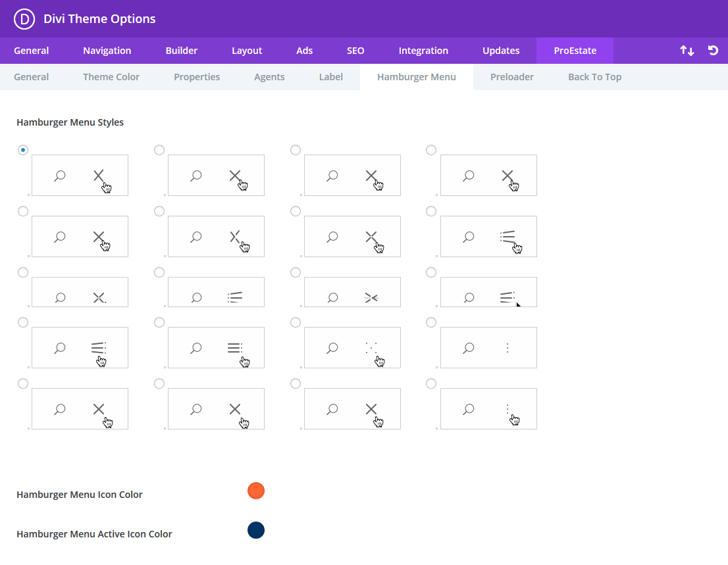
Task: Select the Hamburger Menu sub-tab
Action: click(417, 77)
